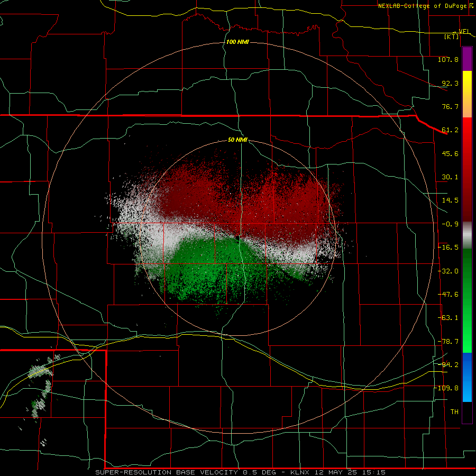The image size is (476, 476).
Task: Click the 107.8 legend value
Action: pos(448,59)
